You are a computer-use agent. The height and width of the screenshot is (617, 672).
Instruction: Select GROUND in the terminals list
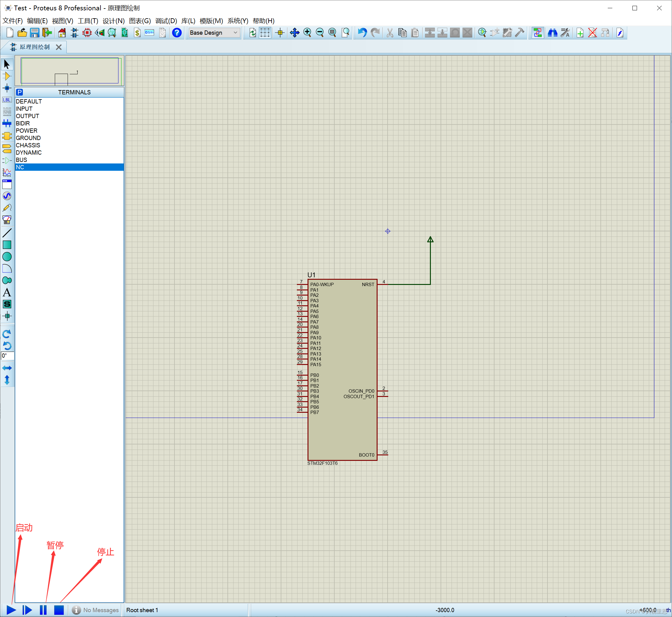(x=28, y=138)
